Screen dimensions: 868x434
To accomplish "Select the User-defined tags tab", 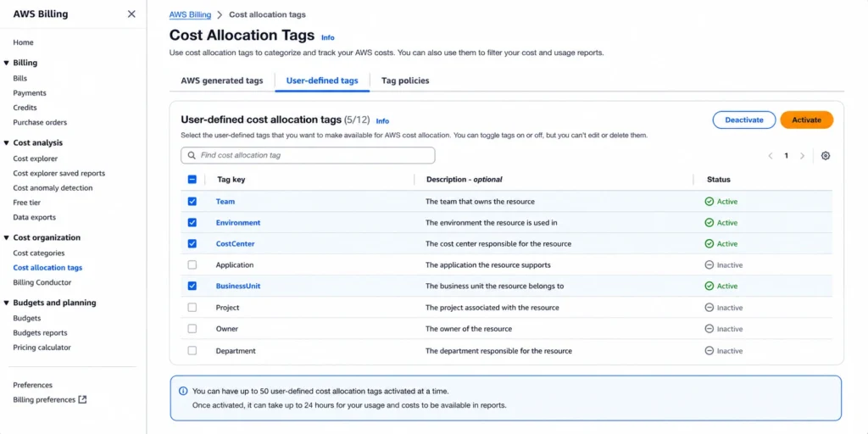I will 322,81.
